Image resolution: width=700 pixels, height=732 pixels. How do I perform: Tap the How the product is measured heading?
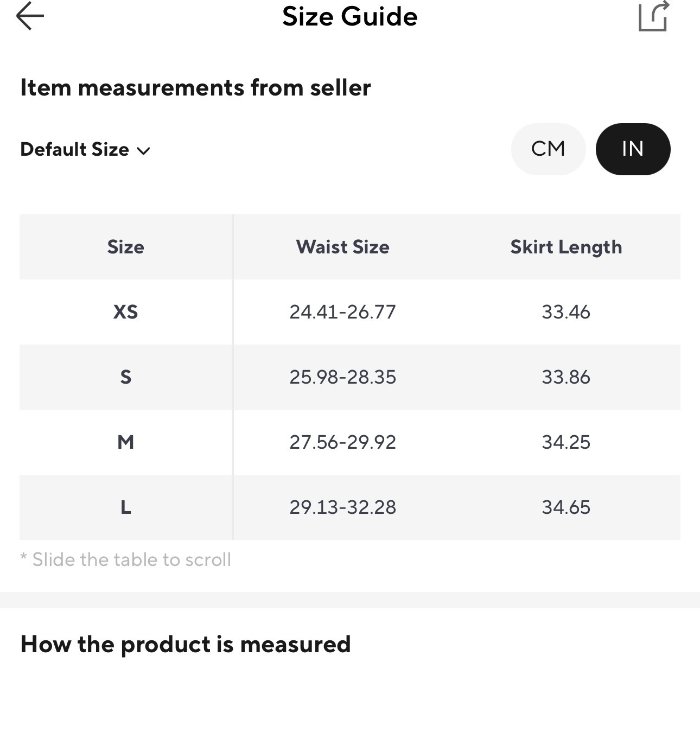(x=186, y=644)
